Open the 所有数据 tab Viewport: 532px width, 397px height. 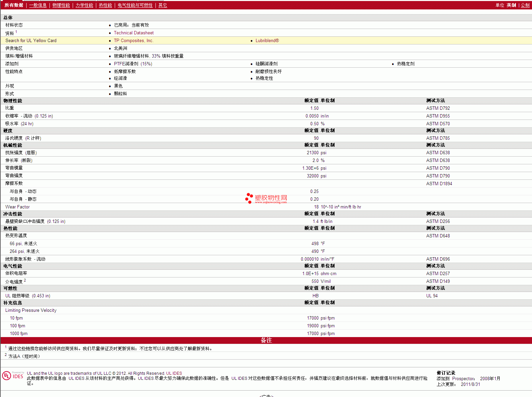point(14,5)
